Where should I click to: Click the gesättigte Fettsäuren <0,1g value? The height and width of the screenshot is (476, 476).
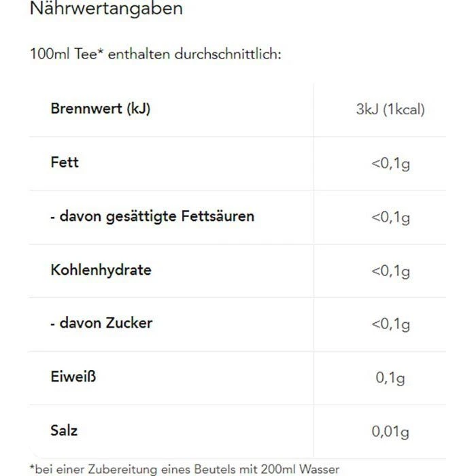(390, 217)
